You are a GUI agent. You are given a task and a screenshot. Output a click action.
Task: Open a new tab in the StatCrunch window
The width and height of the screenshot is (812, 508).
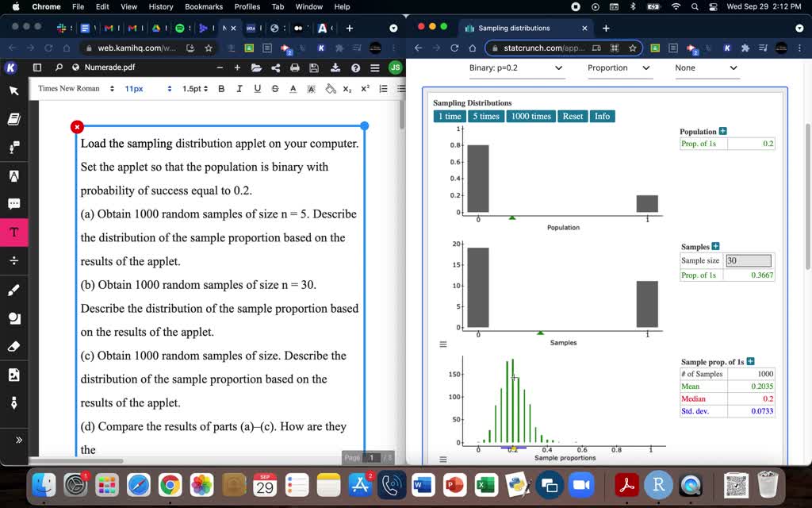(606, 28)
